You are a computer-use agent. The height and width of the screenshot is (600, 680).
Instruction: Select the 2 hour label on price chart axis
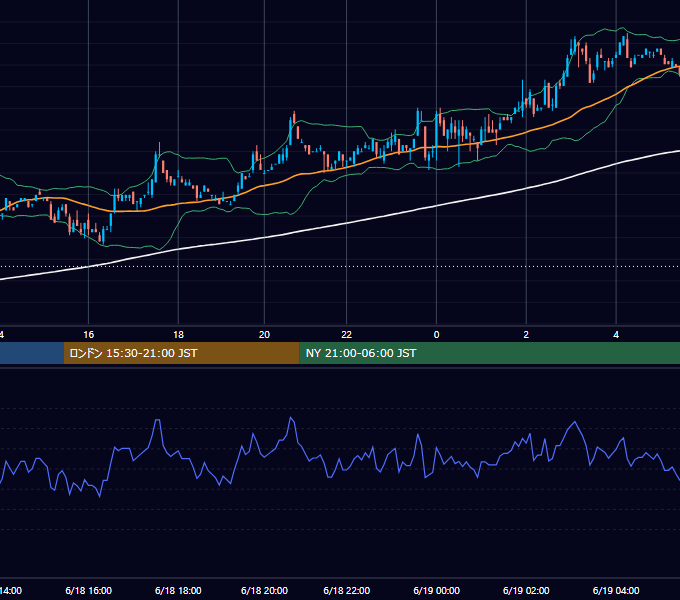[526, 335]
